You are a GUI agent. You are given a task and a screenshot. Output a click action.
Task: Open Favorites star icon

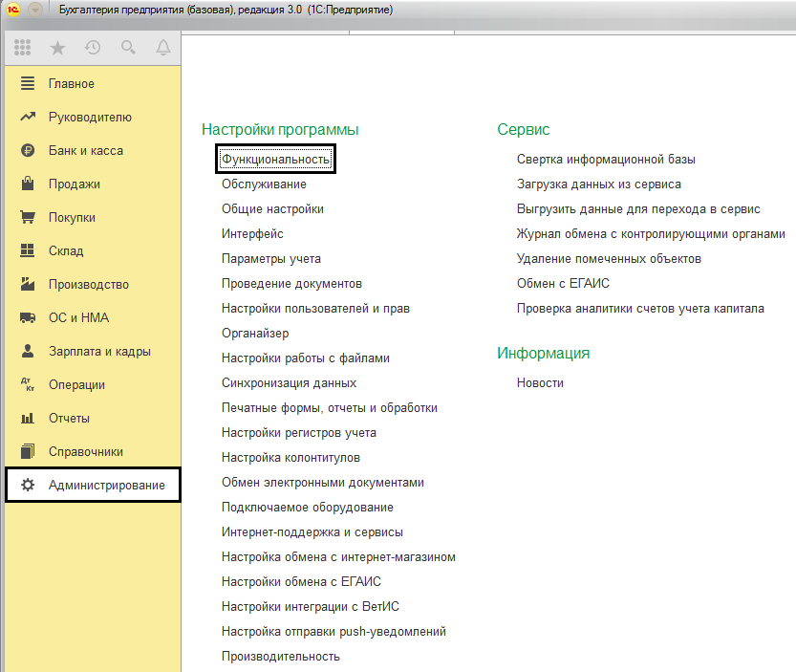[58, 48]
